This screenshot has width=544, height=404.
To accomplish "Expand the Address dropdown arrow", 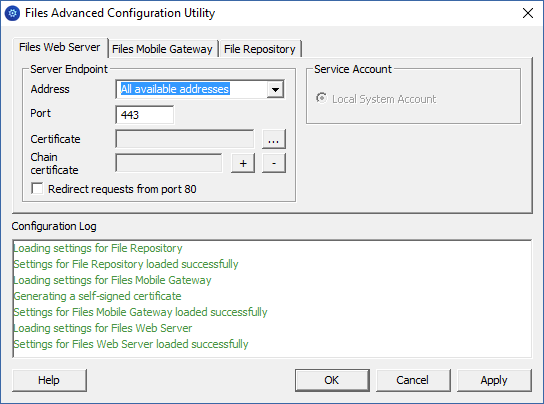I will [275, 90].
